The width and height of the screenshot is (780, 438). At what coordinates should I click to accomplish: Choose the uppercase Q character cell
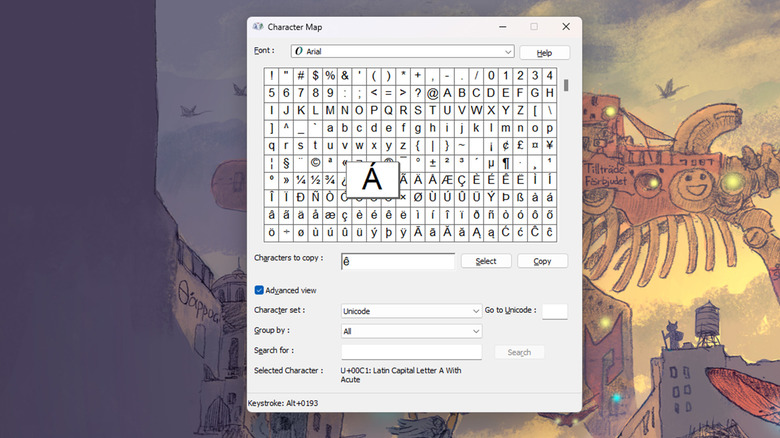[389, 110]
